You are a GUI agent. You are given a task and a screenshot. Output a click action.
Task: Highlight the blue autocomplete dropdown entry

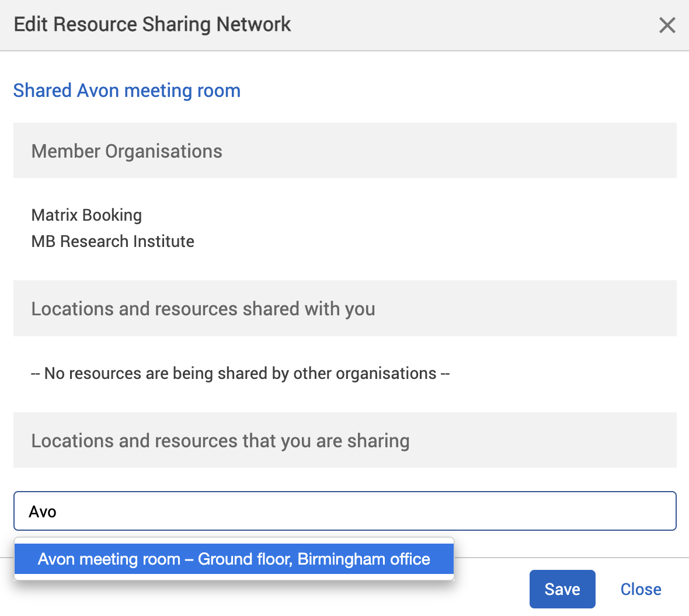234,559
